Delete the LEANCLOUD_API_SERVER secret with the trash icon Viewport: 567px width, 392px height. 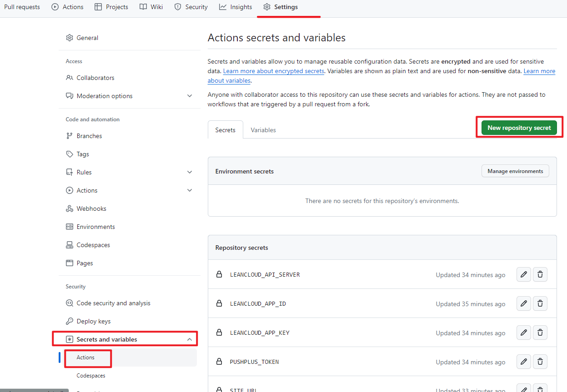click(x=540, y=274)
